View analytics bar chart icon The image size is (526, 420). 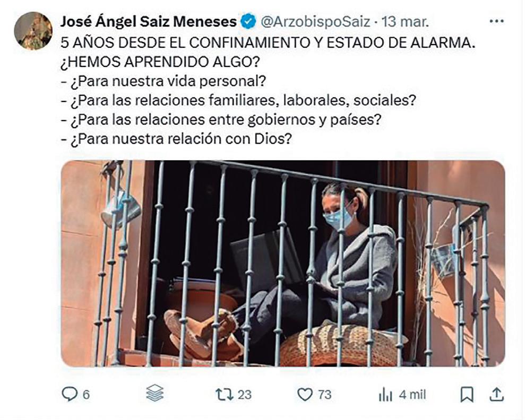[385, 395]
